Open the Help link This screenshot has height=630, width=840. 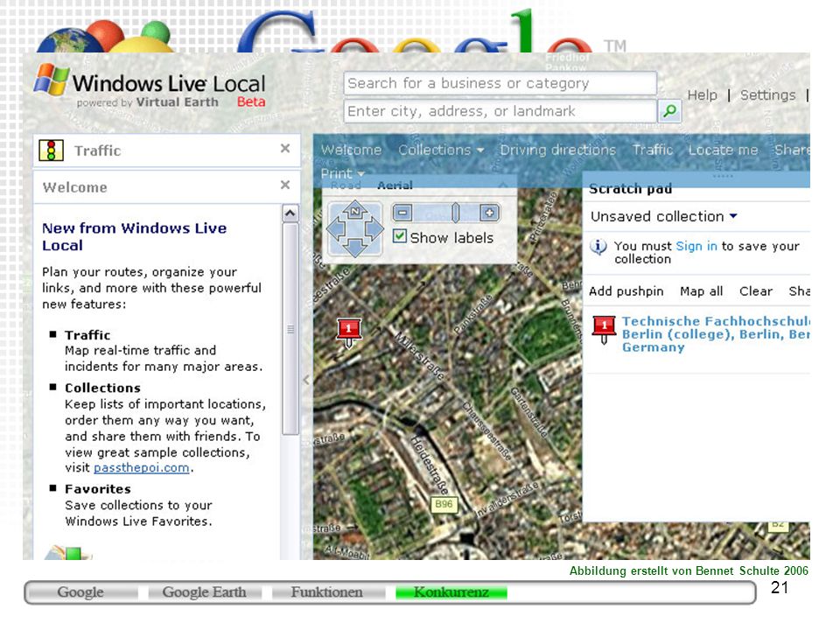702,95
